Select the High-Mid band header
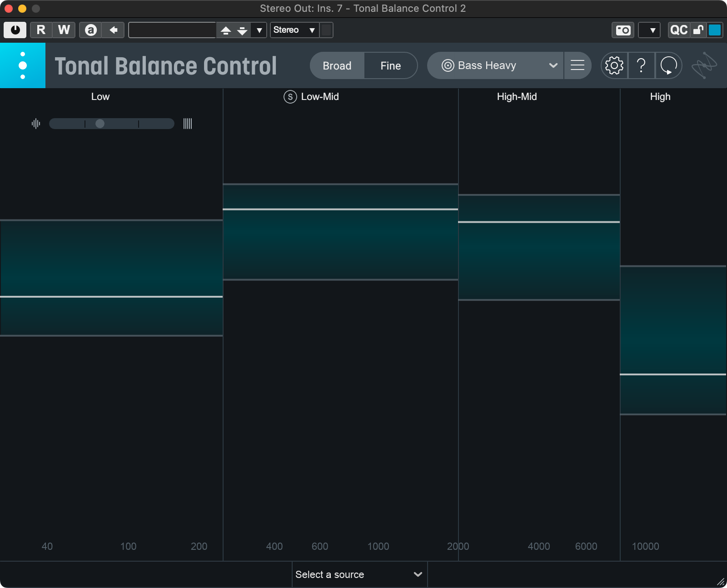This screenshot has height=588, width=727. click(517, 97)
